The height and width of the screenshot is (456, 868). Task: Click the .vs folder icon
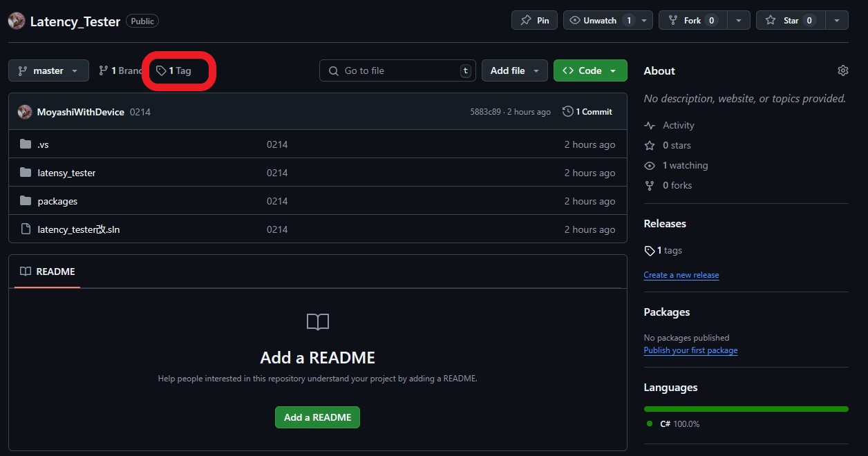point(26,144)
